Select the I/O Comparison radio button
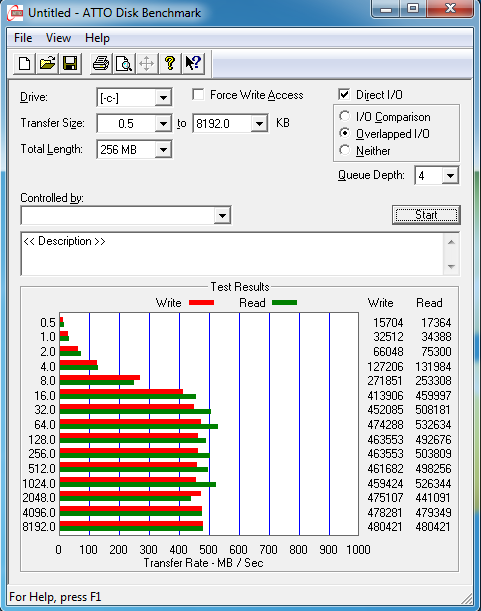The width and height of the screenshot is (481, 611). tap(344, 116)
